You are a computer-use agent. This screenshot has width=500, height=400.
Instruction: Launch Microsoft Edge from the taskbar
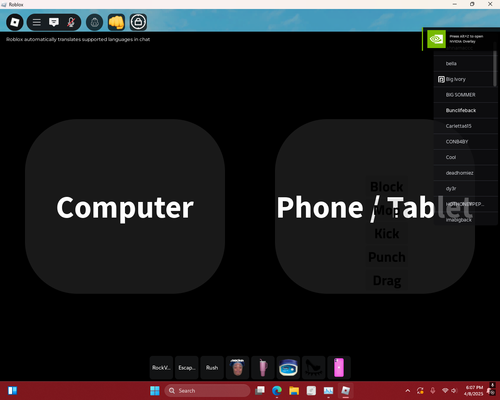pos(277,390)
